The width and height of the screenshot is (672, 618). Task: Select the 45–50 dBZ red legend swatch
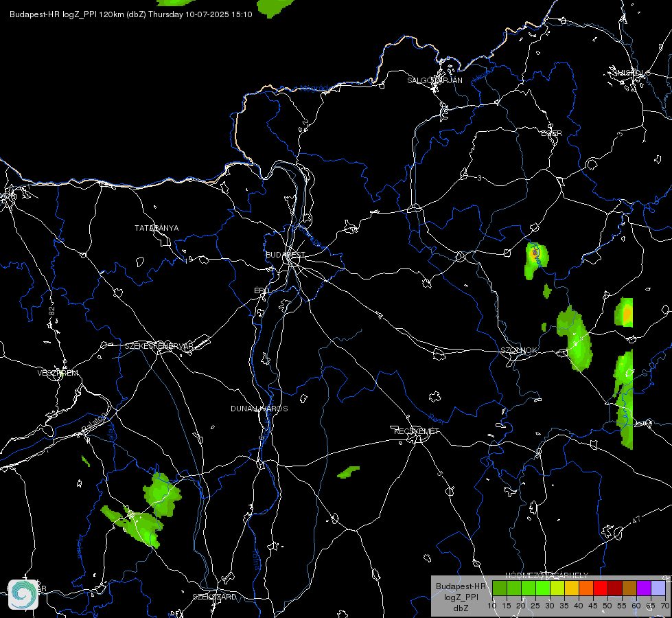(601, 588)
